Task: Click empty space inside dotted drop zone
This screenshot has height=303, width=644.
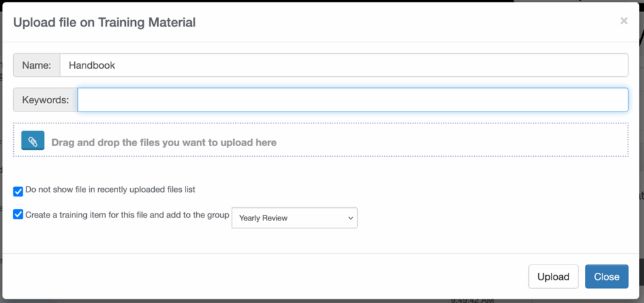Action: point(452,140)
